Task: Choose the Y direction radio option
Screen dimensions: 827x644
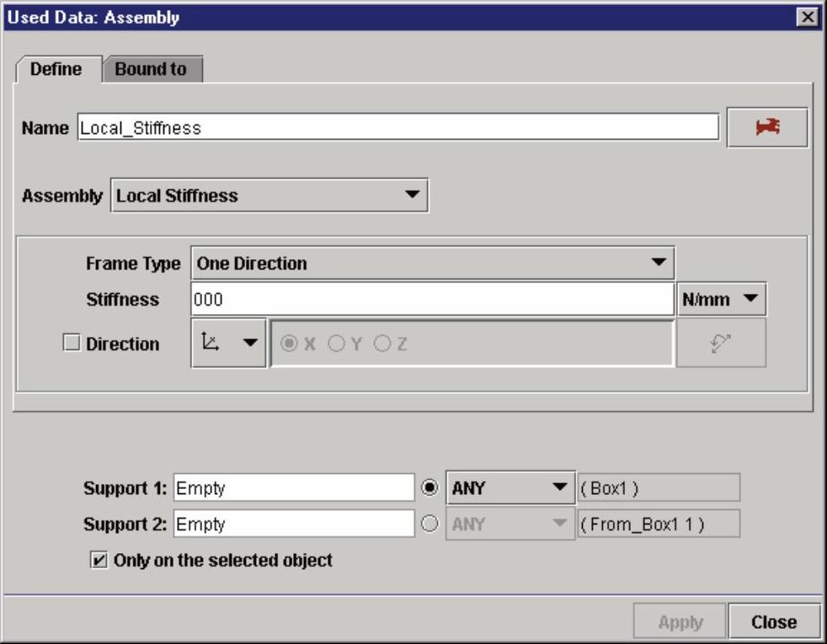Action: (x=336, y=343)
